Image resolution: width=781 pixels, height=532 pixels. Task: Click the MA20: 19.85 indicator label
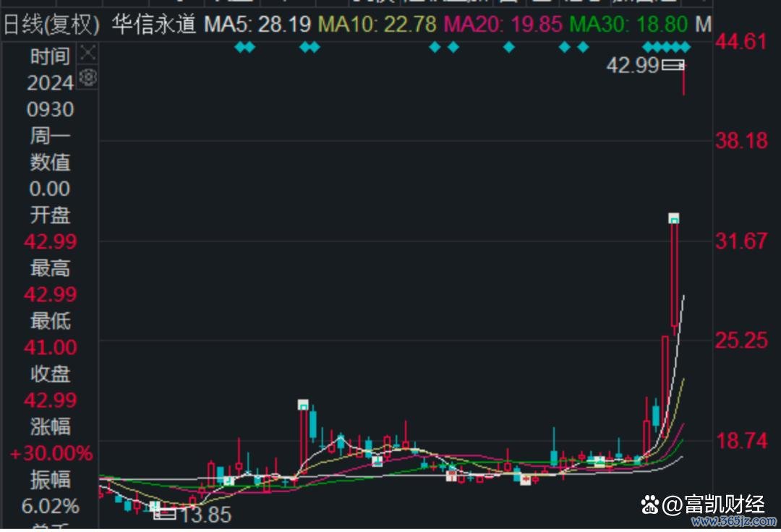pos(503,25)
